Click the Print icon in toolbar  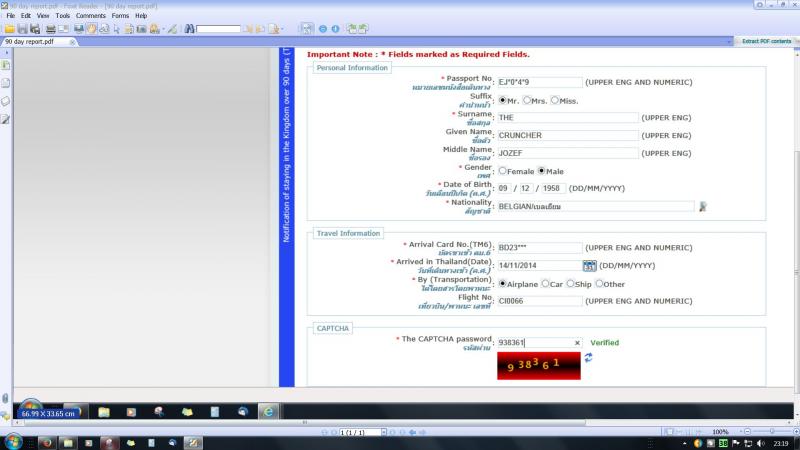click(x=50, y=29)
